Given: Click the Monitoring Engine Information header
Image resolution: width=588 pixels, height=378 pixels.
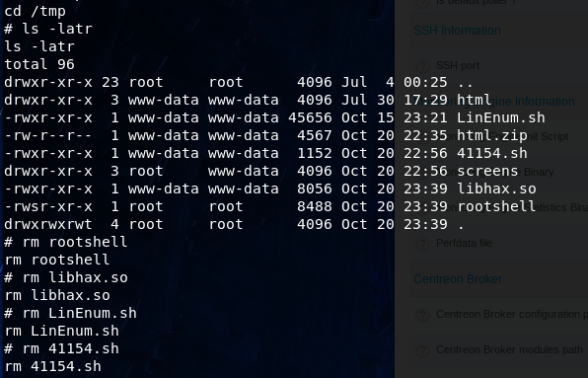Looking at the screenshot, I should pyautogui.click(x=494, y=102).
